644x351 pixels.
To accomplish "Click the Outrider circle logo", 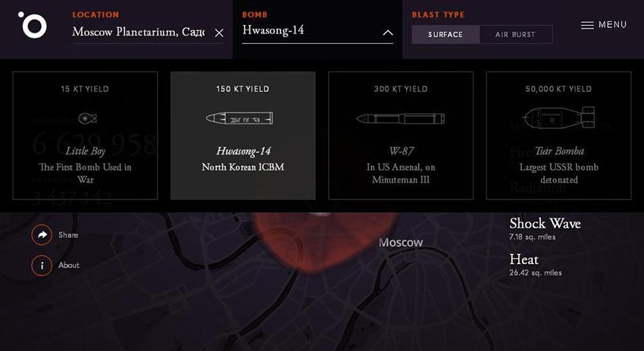I will [x=33, y=25].
